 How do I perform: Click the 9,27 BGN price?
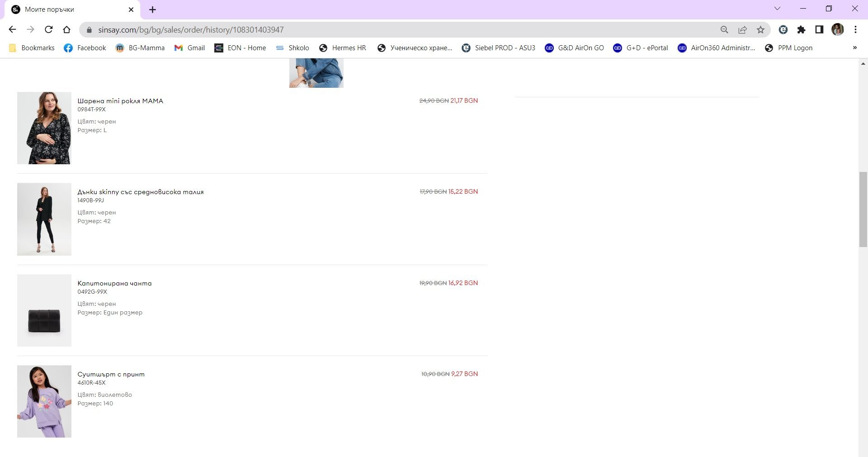click(464, 374)
